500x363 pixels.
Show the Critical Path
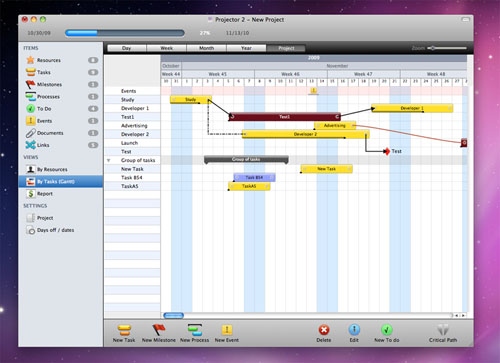[443, 330]
